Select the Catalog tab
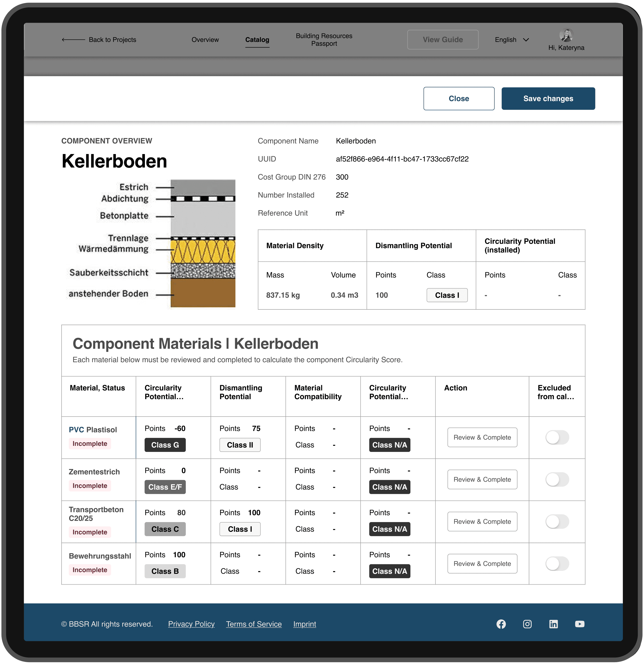The width and height of the screenshot is (644, 664). (257, 40)
